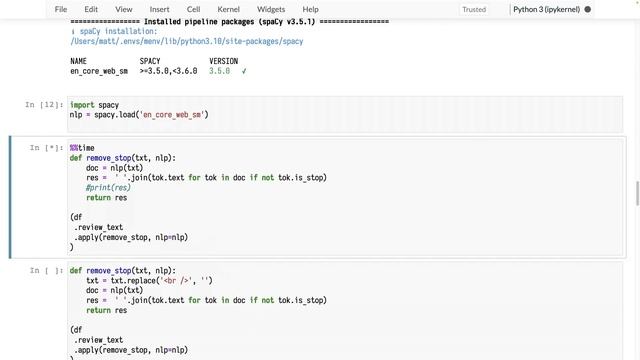Click the commented #print(res) line
Viewport: 640px width, 360px height.
108,188
